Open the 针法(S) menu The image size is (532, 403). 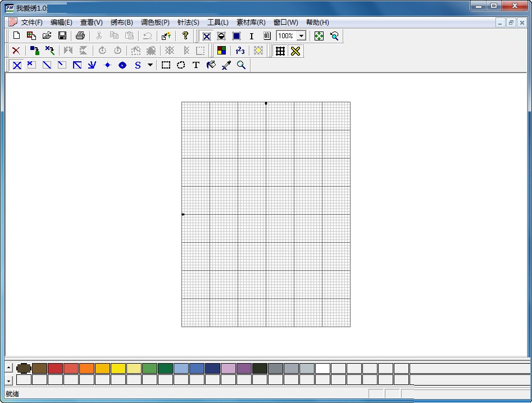pyautogui.click(x=188, y=22)
